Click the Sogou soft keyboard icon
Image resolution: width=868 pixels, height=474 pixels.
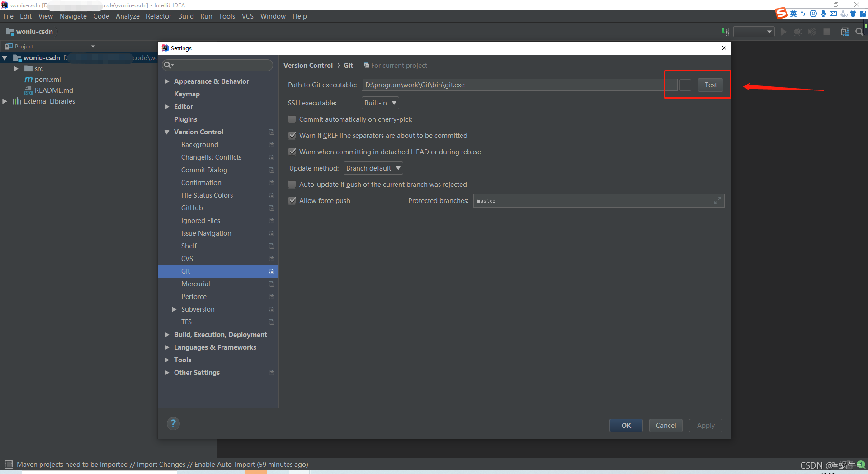[x=833, y=14]
